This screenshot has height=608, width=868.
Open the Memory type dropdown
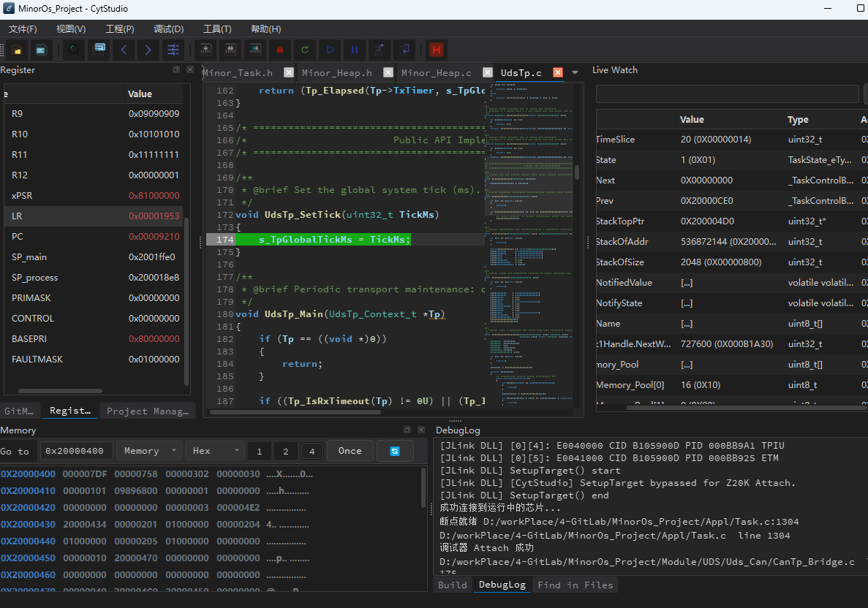tap(149, 451)
